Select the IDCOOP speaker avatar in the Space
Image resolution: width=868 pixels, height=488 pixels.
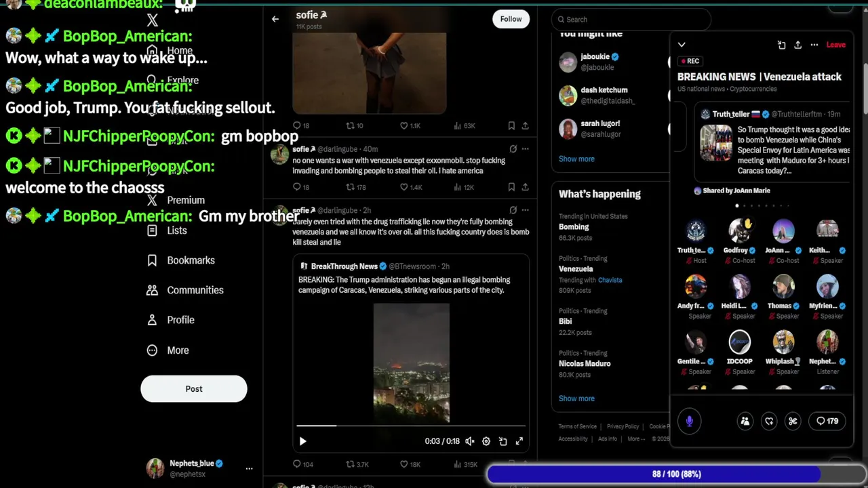(740, 342)
